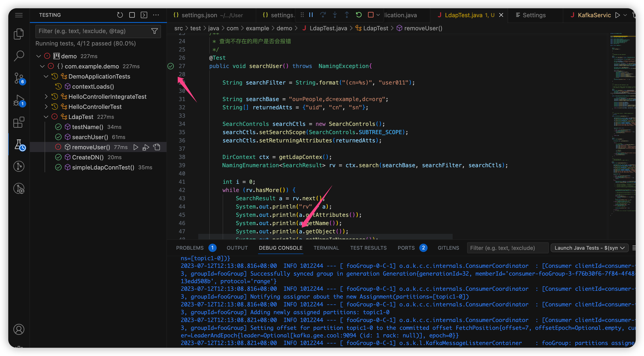Click the debug Stop square button
Screen dimensions: 644x356
[371, 15]
